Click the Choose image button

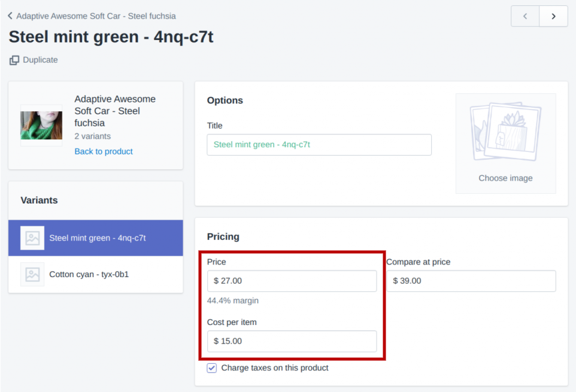tap(505, 178)
